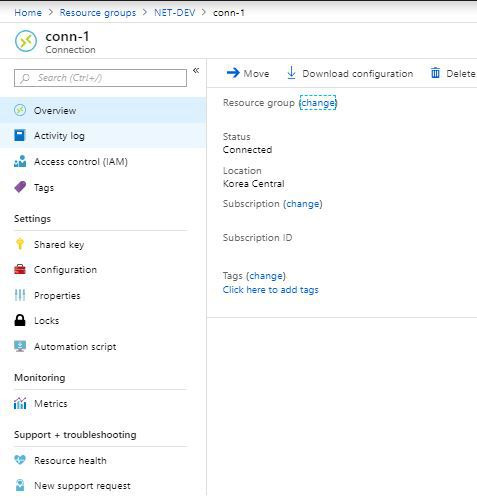Click the Delete trash can icon
477x499 pixels.
point(435,73)
